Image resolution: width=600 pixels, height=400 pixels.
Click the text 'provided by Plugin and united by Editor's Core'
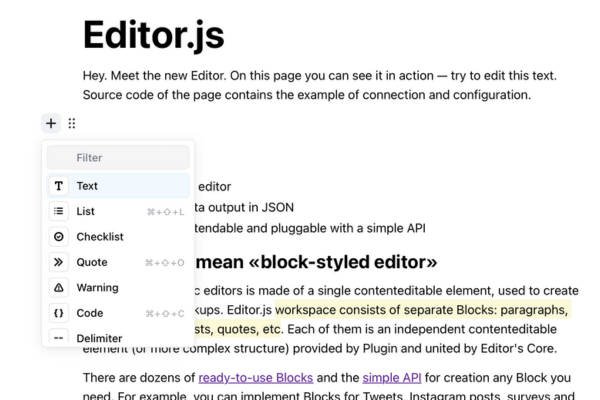pyautogui.click(x=424, y=349)
